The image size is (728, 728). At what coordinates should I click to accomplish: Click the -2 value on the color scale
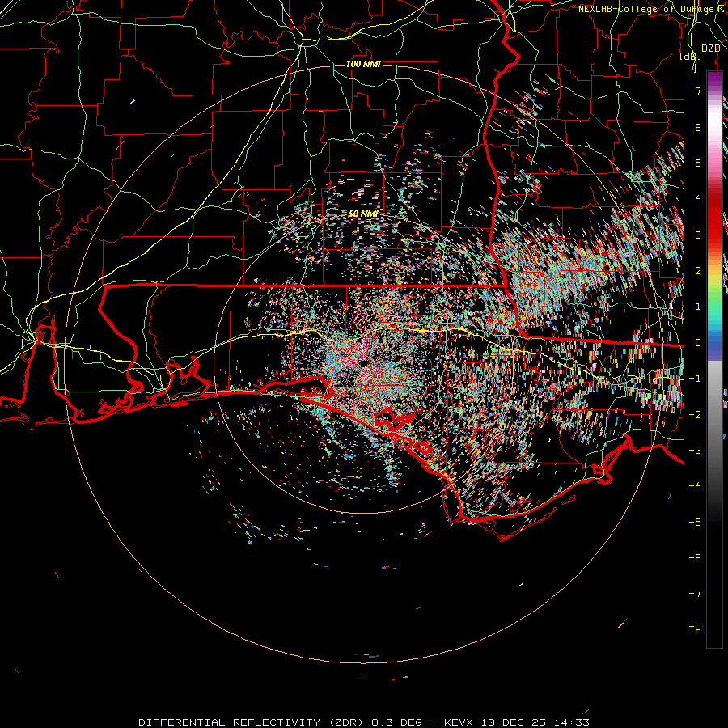695,415
